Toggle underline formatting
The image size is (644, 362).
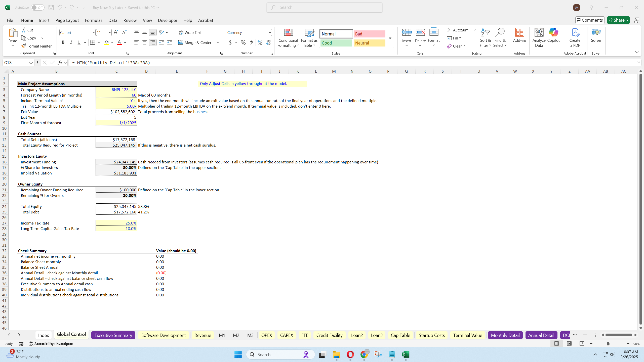[79, 42]
